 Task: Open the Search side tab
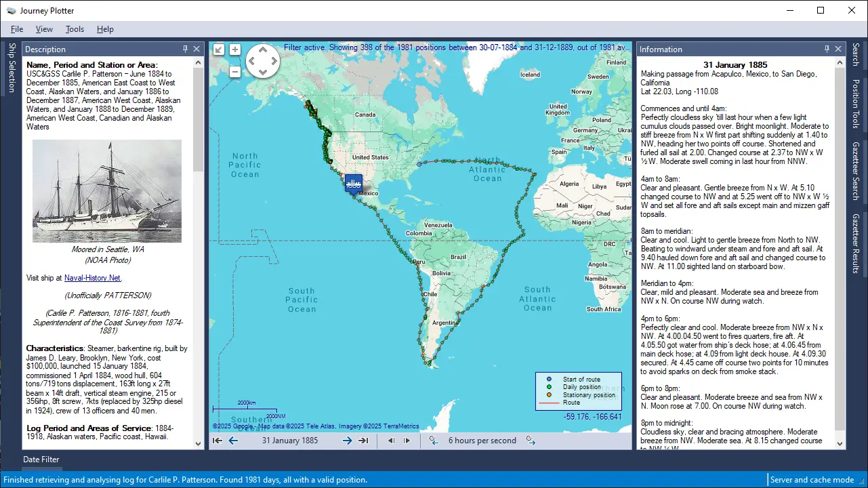[x=856, y=55]
